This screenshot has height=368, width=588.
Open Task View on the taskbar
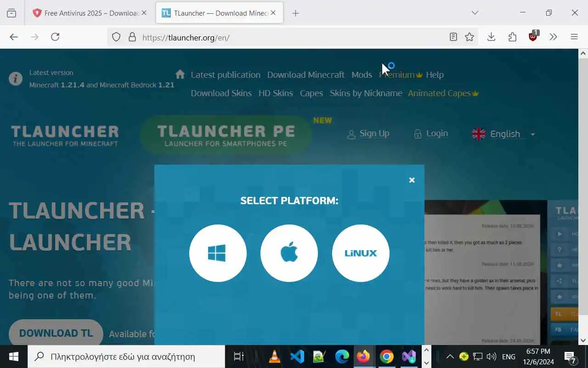(239, 356)
